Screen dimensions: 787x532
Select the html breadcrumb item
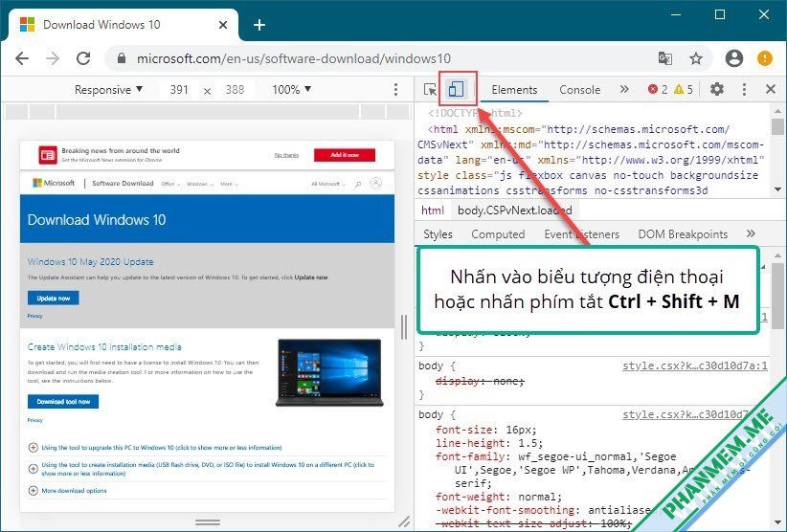click(x=432, y=211)
